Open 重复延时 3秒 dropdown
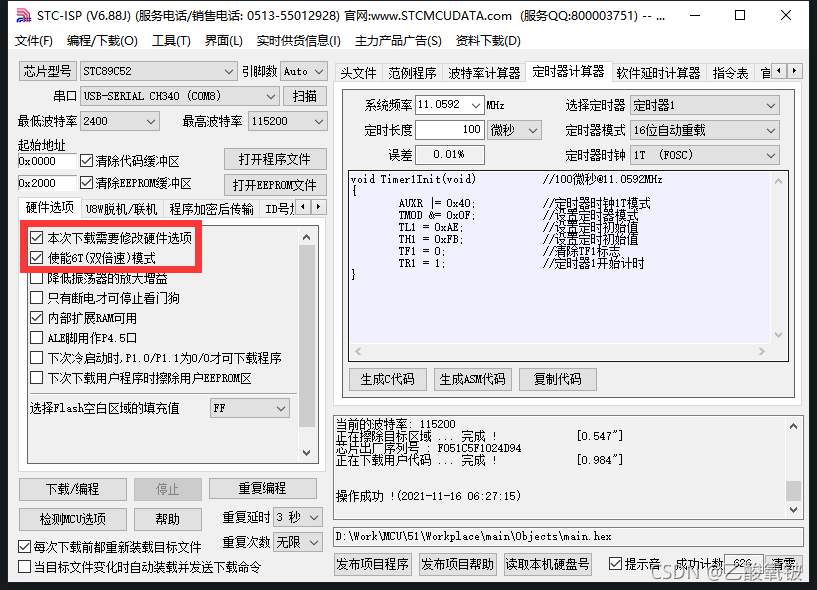This screenshot has height=590, width=817. point(298,517)
